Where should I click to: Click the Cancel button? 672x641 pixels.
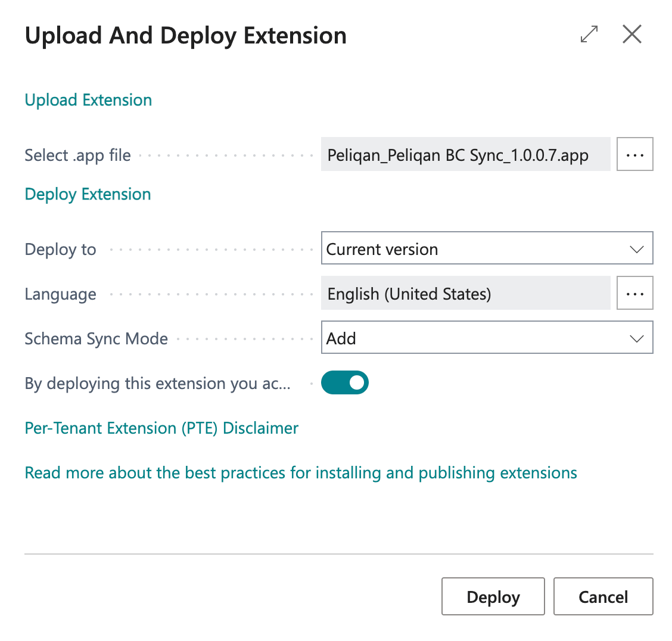[603, 596]
